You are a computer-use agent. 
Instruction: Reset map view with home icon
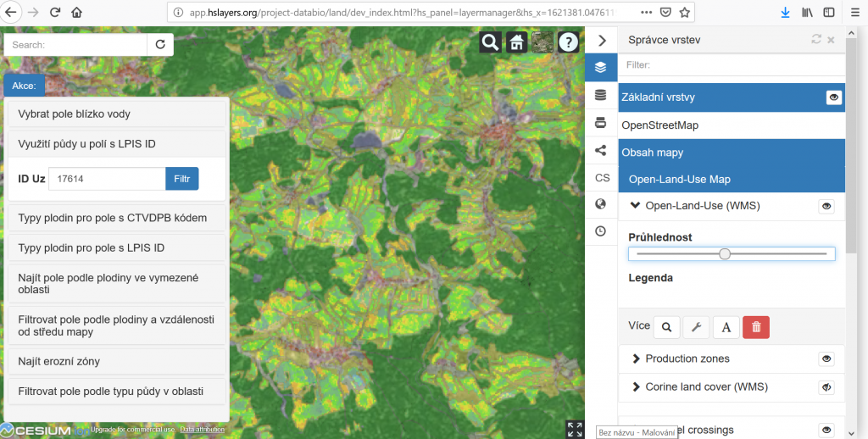coord(516,42)
